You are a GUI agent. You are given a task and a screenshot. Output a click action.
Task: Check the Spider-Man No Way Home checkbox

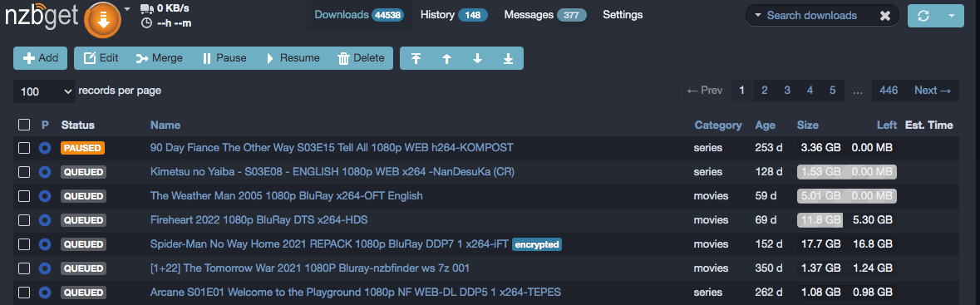tap(24, 244)
